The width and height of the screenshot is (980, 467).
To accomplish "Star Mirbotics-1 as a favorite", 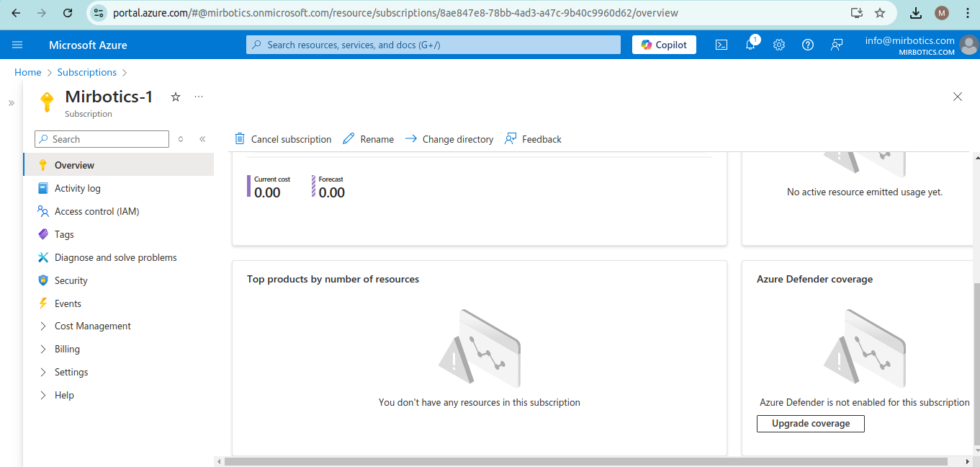I will coord(175,96).
